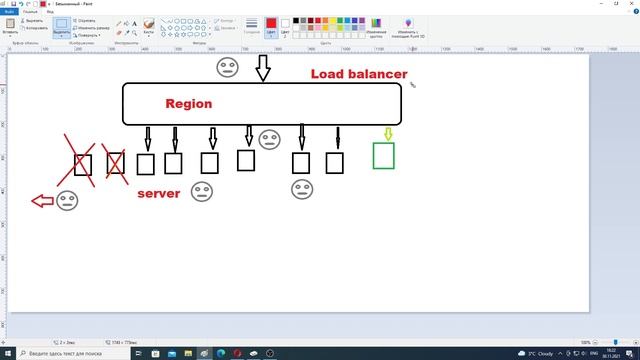640x360 pixels.
Task: Pick the orange color swatch
Action: click(x=325, y=20)
